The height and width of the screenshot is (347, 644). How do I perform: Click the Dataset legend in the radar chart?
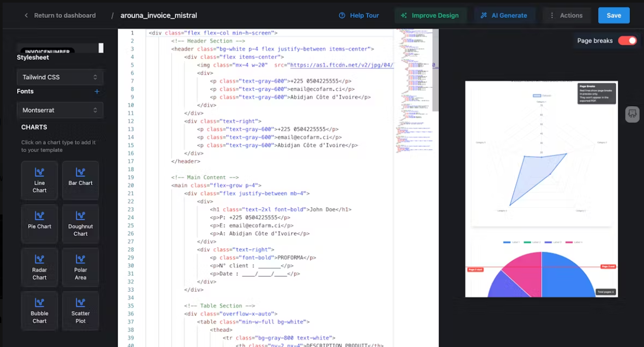[542, 95]
